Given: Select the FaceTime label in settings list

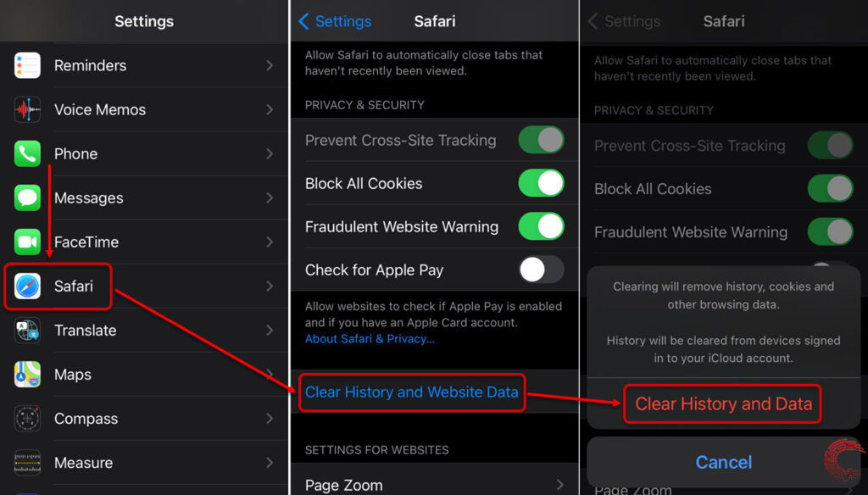Looking at the screenshot, I should pyautogui.click(x=86, y=242).
